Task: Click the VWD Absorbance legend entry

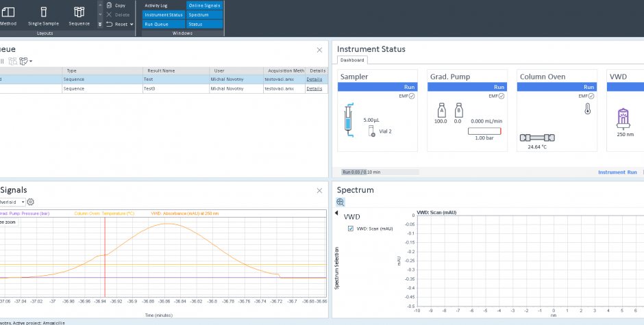Action: pyautogui.click(x=185, y=213)
